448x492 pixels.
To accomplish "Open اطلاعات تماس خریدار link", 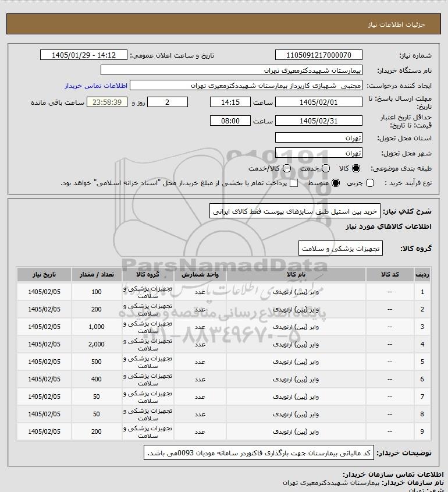I will [x=96, y=86].
